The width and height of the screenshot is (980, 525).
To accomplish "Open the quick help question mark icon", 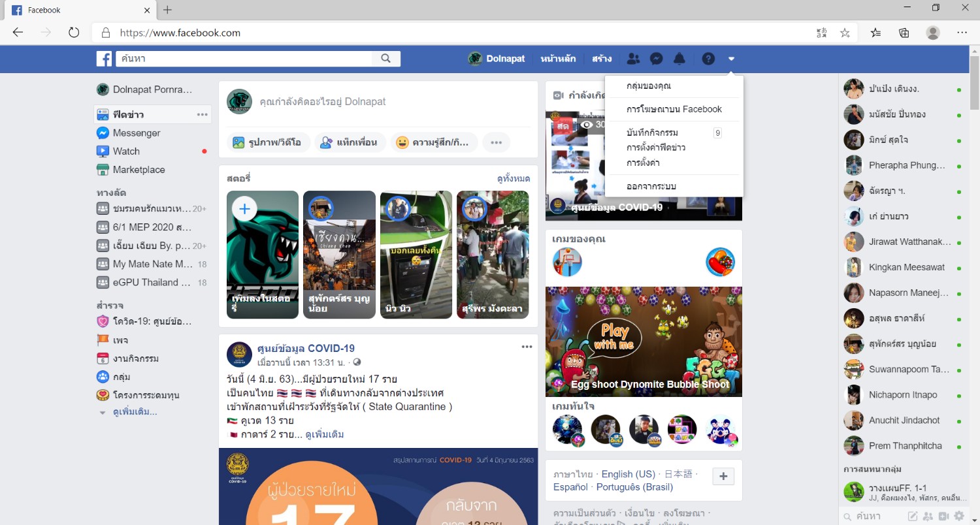I will [708, 59].
